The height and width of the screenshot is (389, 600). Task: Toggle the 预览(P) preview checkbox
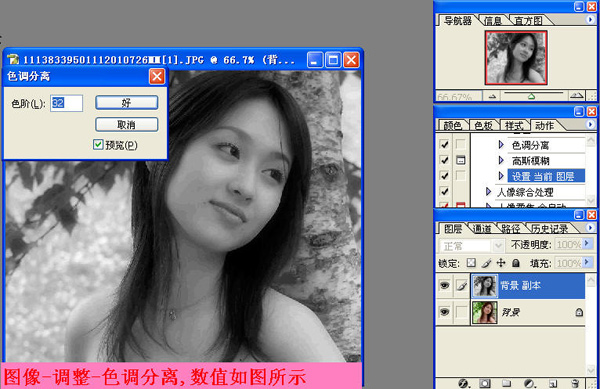tap(98, 144)
